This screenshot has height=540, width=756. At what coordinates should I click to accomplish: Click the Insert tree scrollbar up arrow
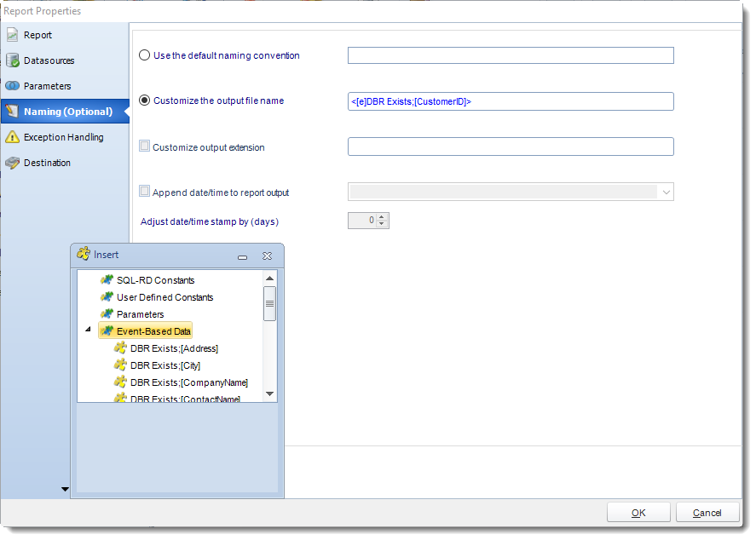click(270, 279)
